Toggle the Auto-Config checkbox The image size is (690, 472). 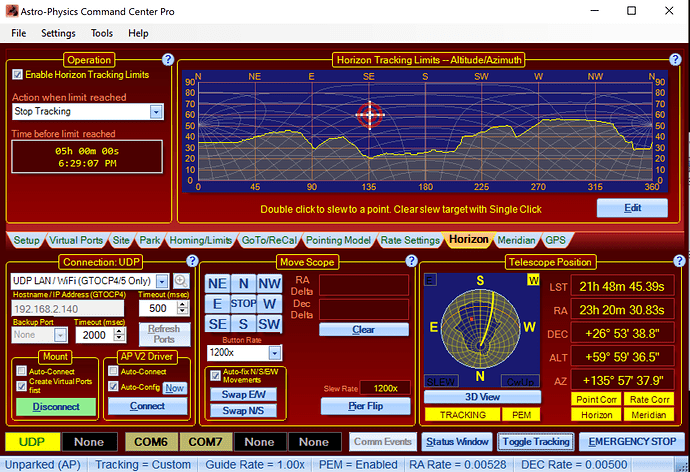pos(113,386)
